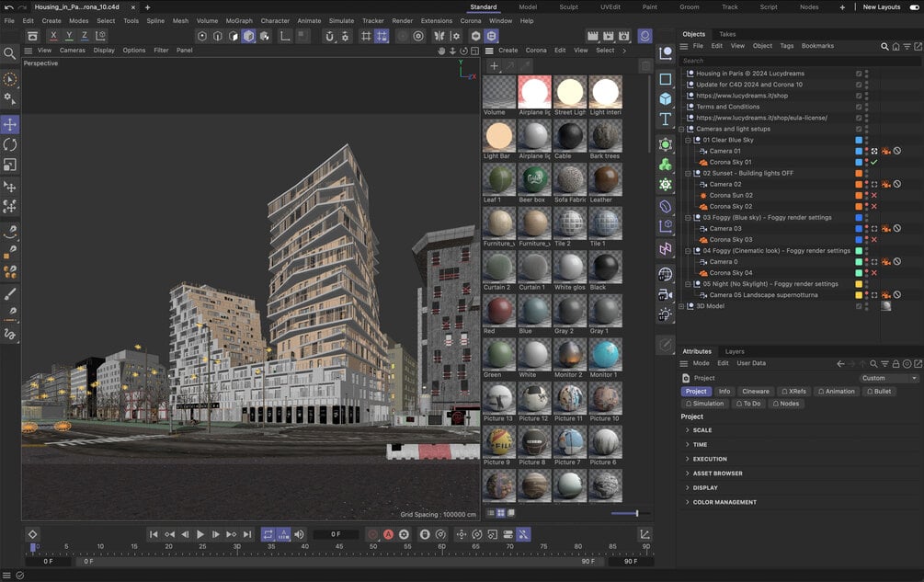Toggle the X axis lock

[53, 36]
